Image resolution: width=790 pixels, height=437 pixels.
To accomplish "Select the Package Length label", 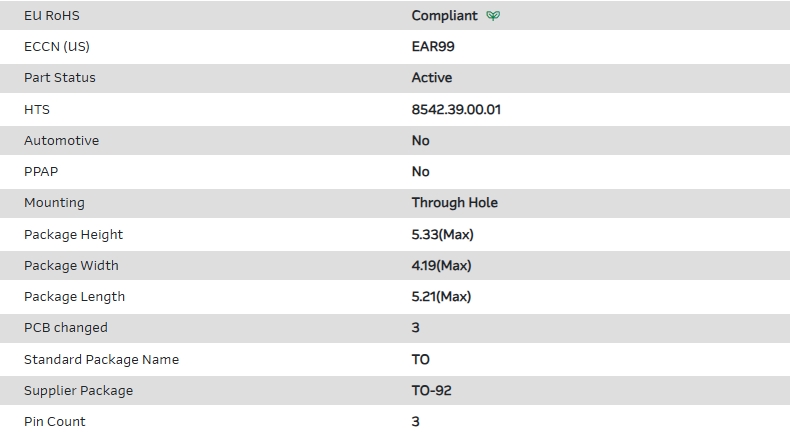I will click(74, 296).
